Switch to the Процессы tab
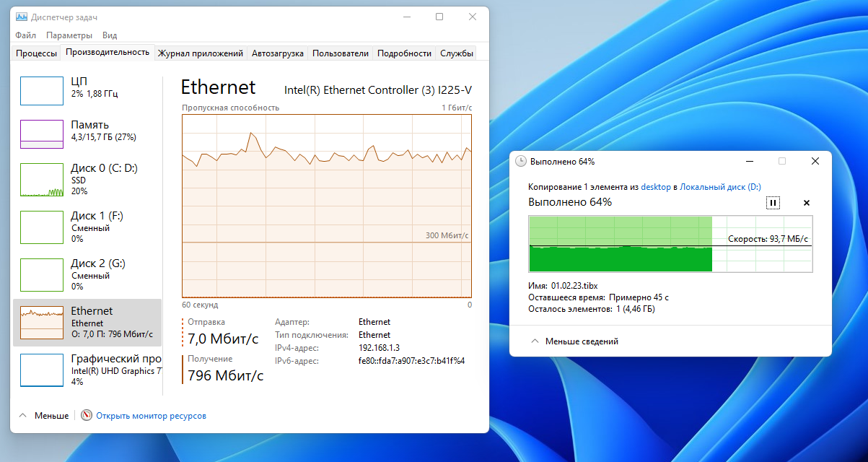Viewport: 868px width, 462px height. (x=36, y=53)
